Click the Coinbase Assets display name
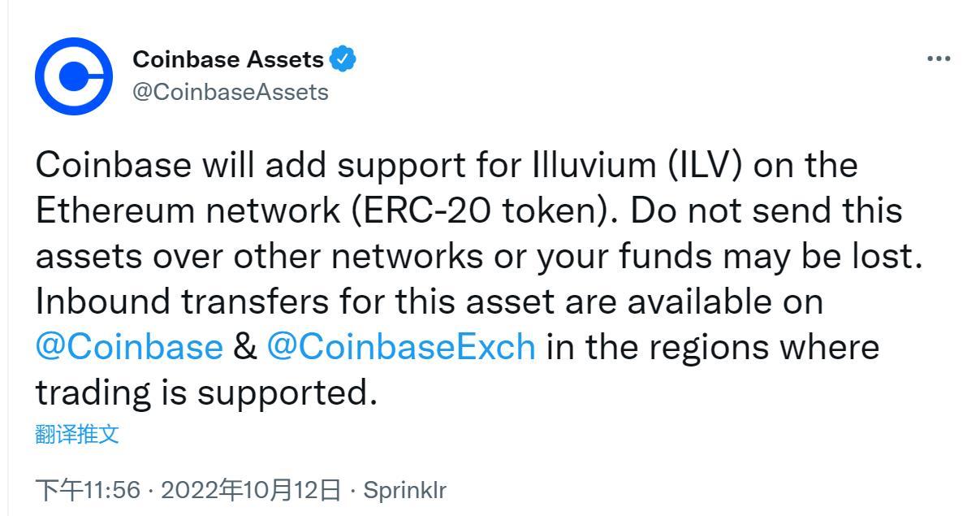Image resolution: width=980 pixels, height=516 pixels. [x=231, y=57]
